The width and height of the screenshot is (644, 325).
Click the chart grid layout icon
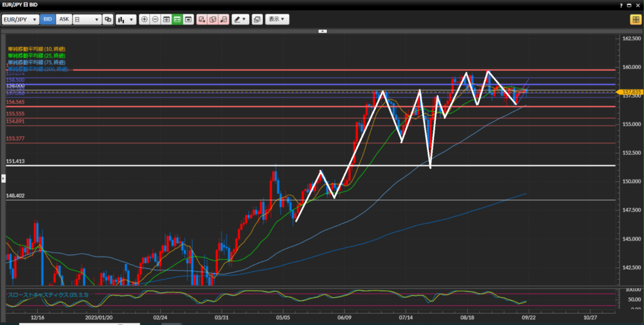(166, 20)
